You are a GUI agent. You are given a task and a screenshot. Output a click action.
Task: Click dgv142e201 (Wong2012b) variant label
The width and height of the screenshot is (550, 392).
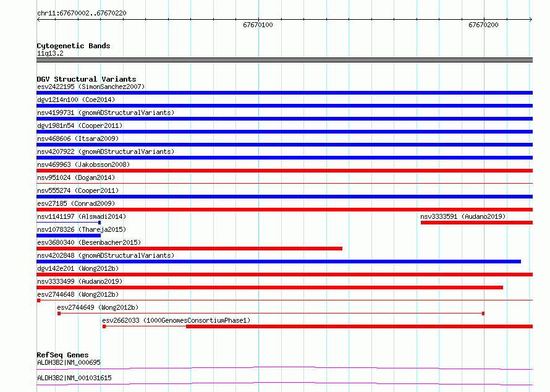coord(78,268)
